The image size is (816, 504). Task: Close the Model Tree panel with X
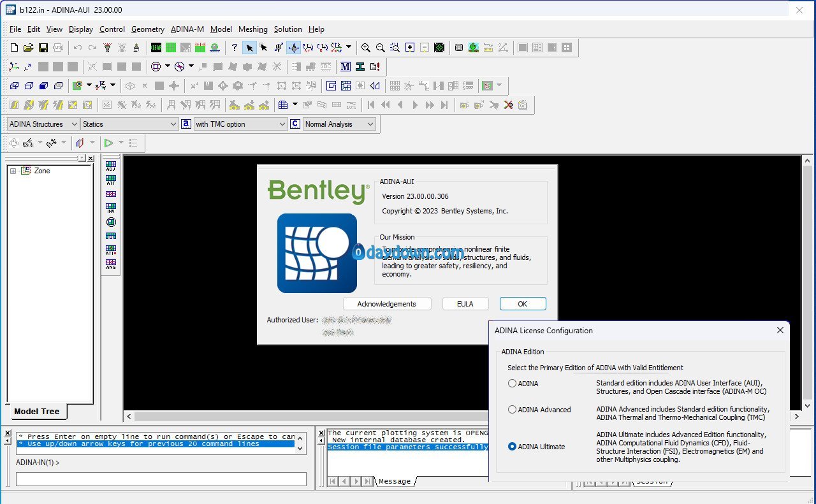pyautogui.click(x=91, y=158)
